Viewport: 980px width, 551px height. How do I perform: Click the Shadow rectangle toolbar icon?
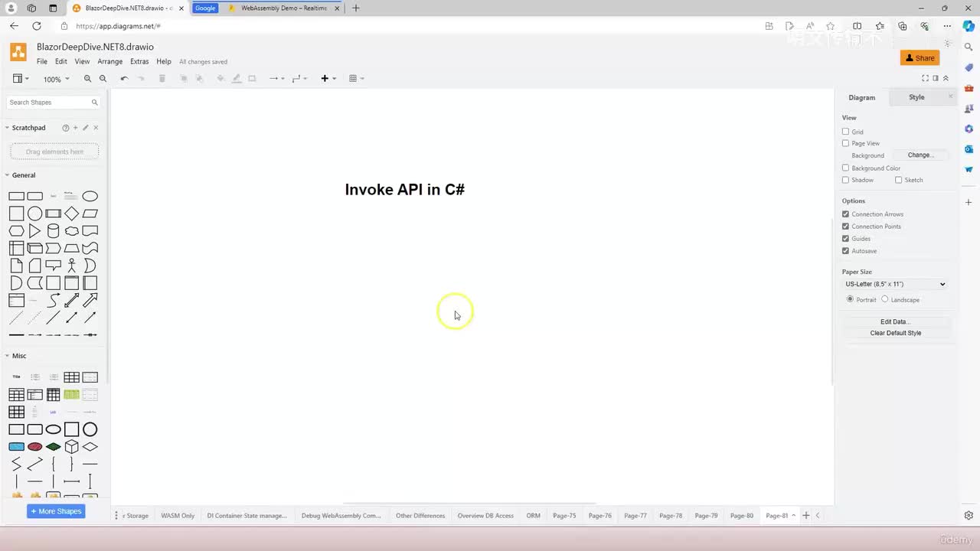252,78
